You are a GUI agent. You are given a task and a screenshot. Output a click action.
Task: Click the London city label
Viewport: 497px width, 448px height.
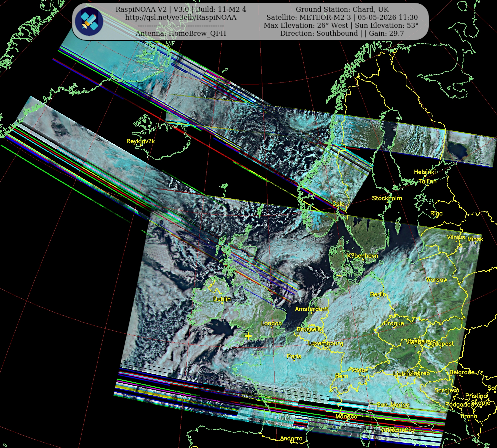tap(271, 323)
